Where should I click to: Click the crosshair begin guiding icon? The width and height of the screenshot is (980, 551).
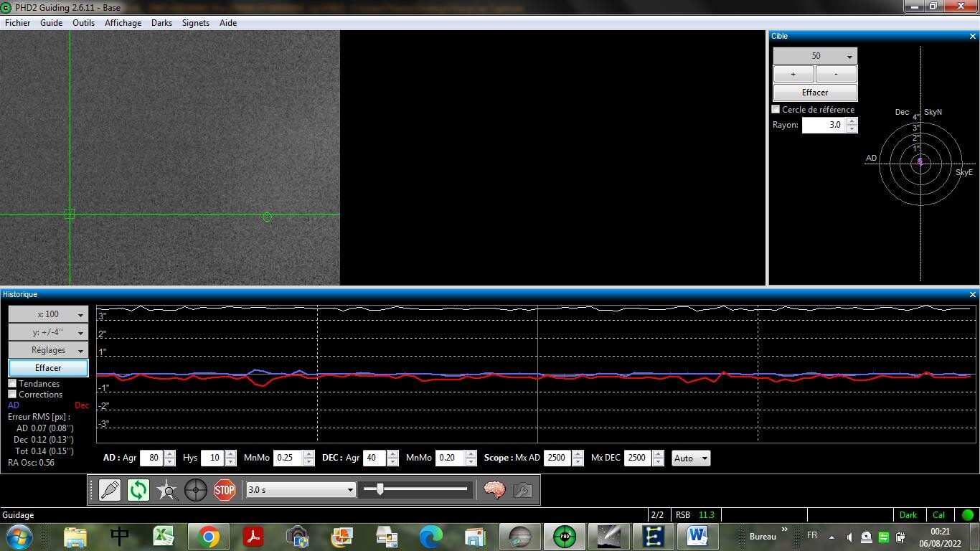tap(196, 490)
